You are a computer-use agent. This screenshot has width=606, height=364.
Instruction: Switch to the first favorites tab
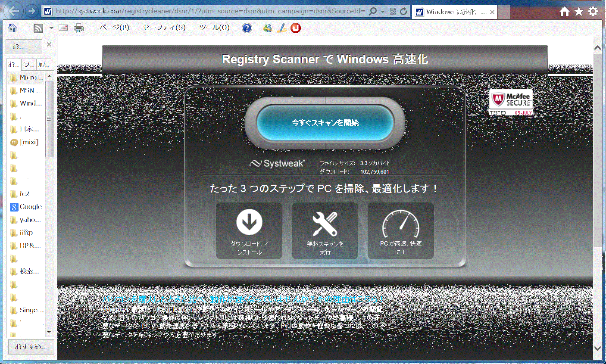pos(14,65)
